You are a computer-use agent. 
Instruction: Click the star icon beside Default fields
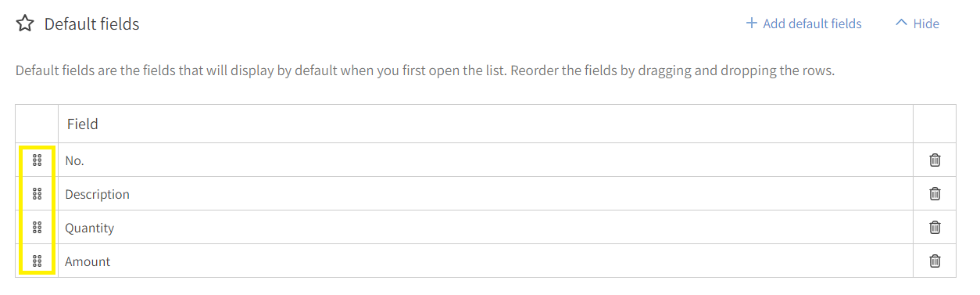pyautogui.click(x=25, y=24)
